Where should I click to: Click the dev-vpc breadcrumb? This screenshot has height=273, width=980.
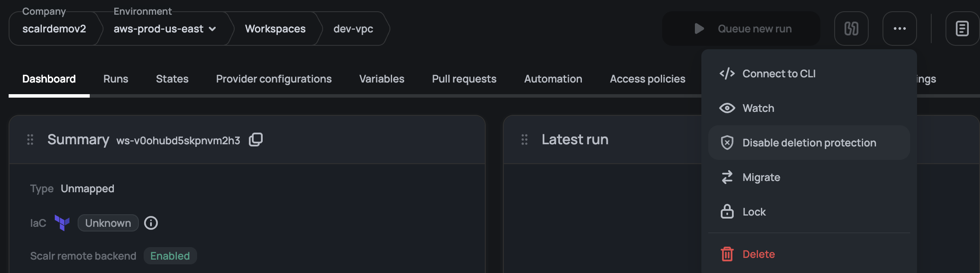click(x=353, y=29)
